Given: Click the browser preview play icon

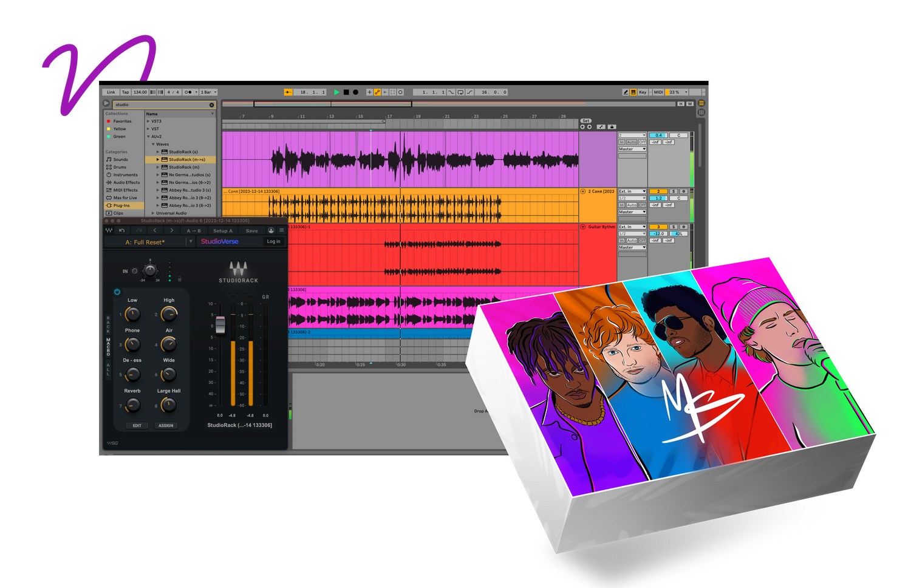Looking at the screenshot, I should pos(106,104).
